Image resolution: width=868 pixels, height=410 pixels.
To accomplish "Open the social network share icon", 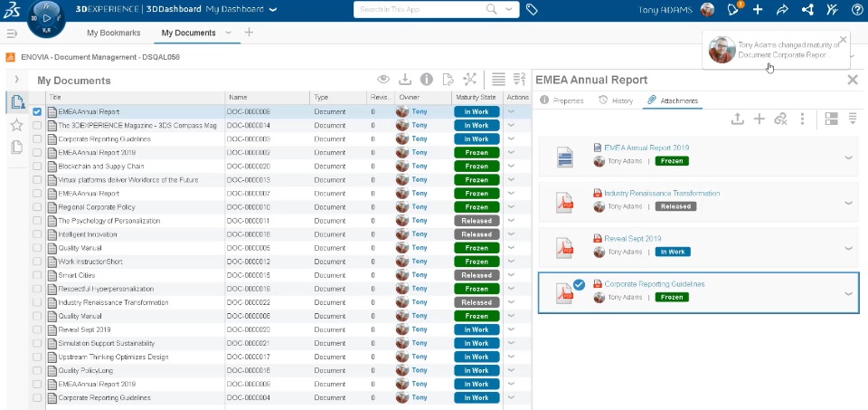I will (x=807, y=9).
